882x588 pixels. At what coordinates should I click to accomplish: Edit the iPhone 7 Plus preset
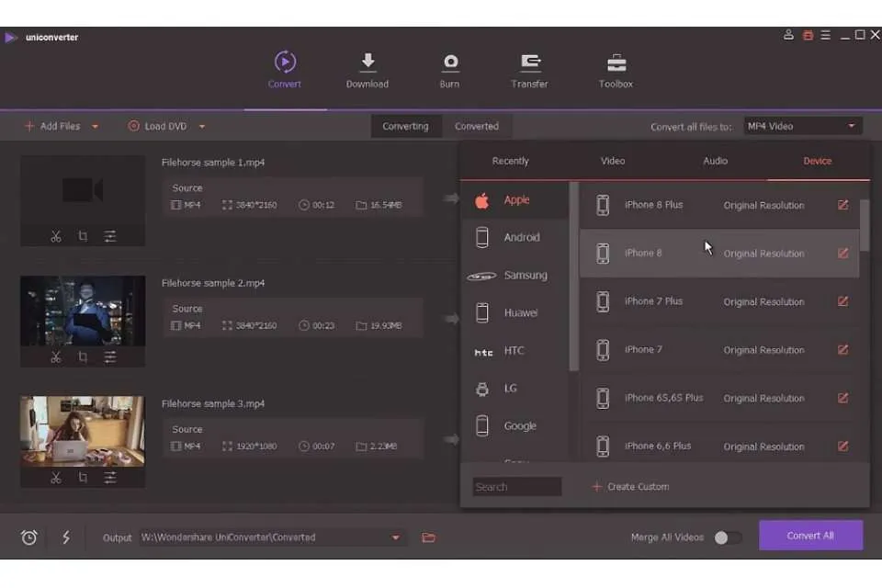(842, 301)
